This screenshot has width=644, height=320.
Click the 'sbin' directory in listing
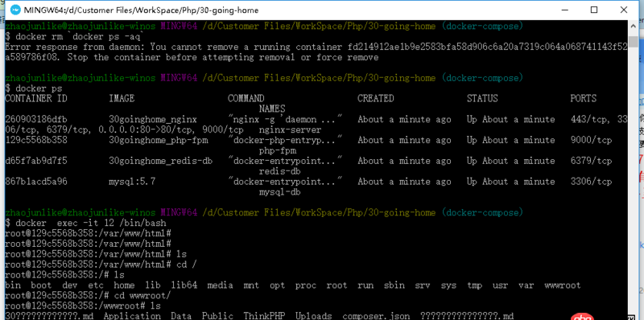394,285
